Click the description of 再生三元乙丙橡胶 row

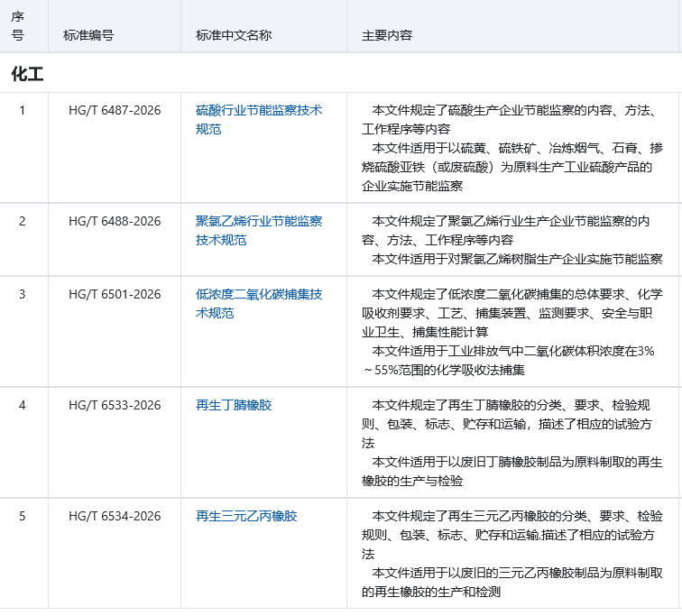(511, 554)
